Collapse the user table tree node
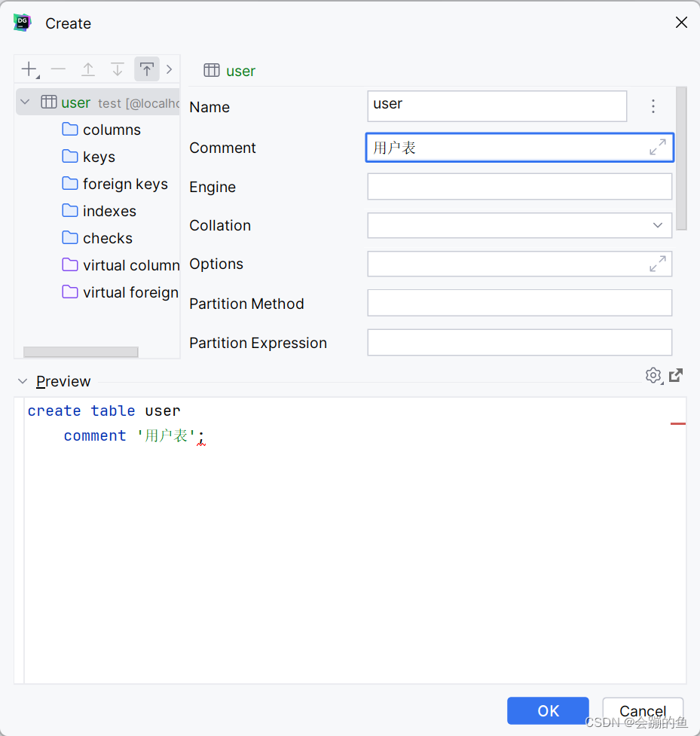Screen dimensions: 700x736 point(26,102)
